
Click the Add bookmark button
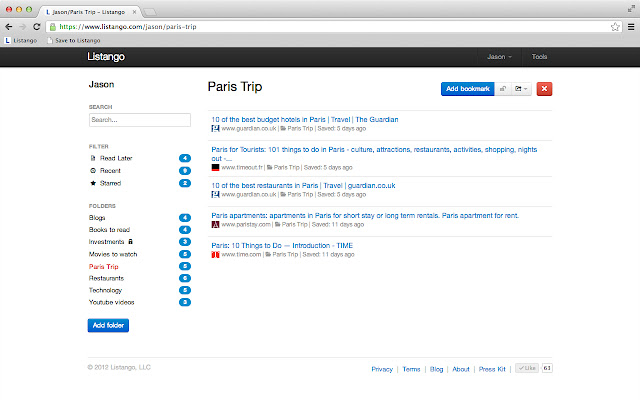(467, 89)
